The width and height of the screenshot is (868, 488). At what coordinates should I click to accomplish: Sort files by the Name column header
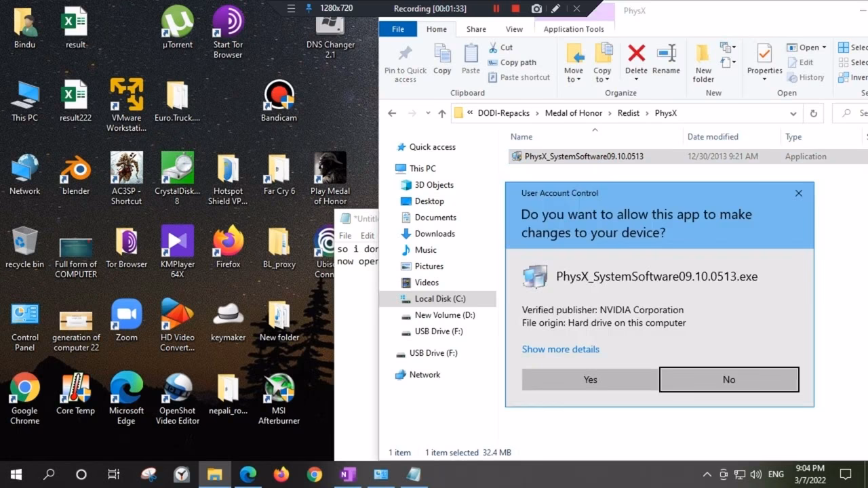pos(521,137)
